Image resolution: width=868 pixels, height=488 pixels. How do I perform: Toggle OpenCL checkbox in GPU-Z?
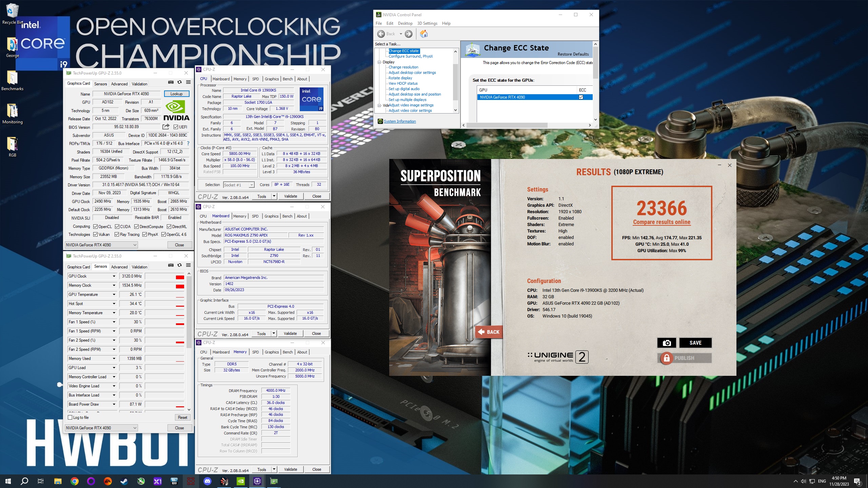pos(96,227)
